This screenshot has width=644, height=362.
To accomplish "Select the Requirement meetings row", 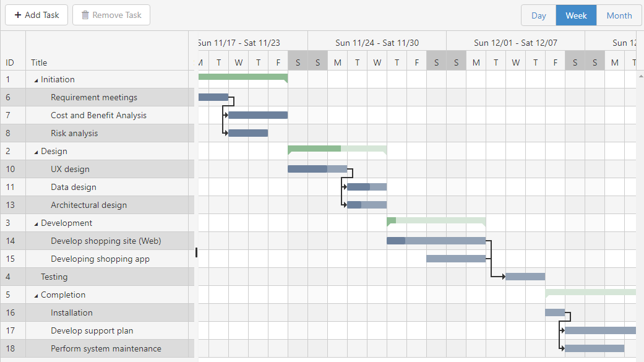I will (97, 97).
